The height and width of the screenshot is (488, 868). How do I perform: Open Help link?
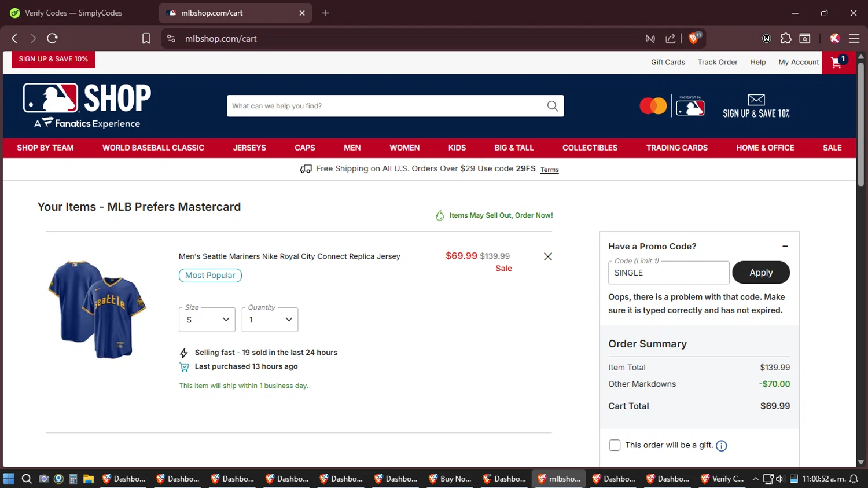point(758,62)
